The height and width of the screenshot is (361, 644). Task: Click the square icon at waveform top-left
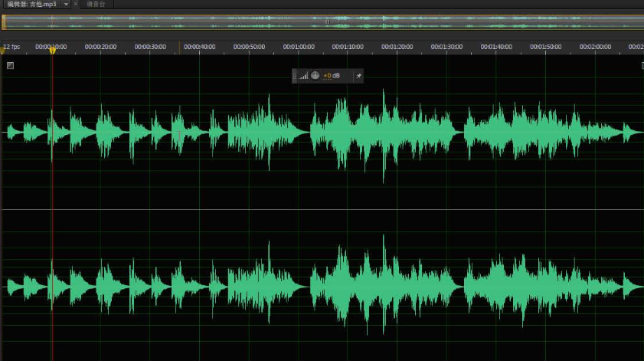[10, 65]
